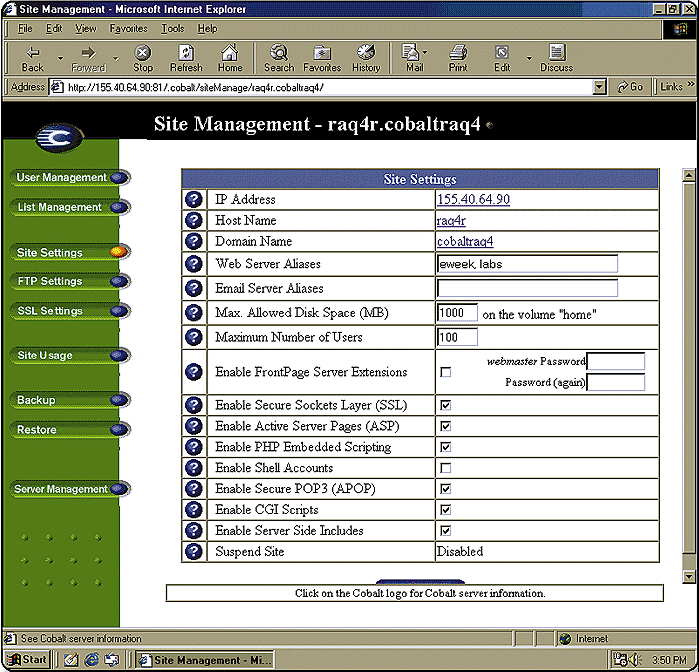The width and height of the screenshot is (699, 672).
Task: Click the Backup sidebar button
Action: (70, 400)
